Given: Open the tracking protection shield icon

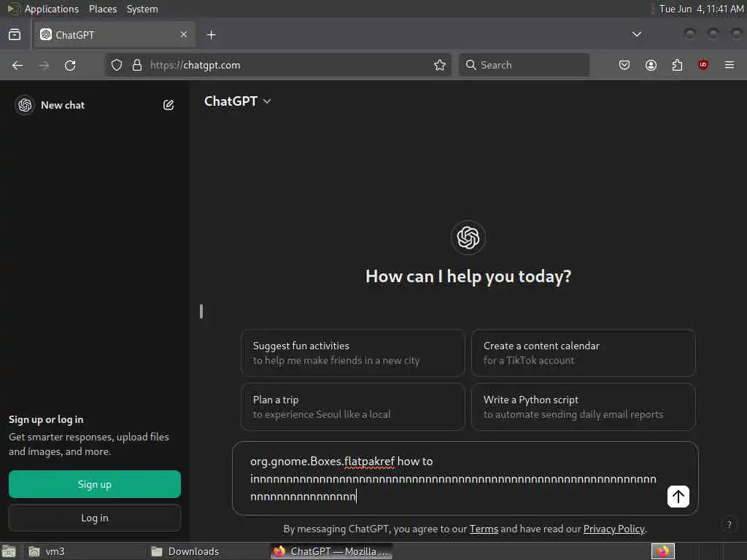Looking at the screenshot, I should pos(117,65).
